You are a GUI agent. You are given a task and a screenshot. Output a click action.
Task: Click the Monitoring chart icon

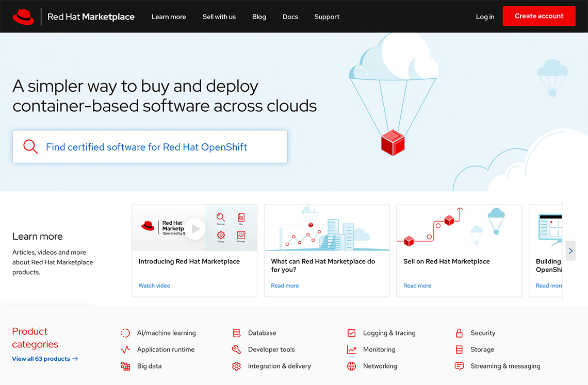[x=351, y=349]
